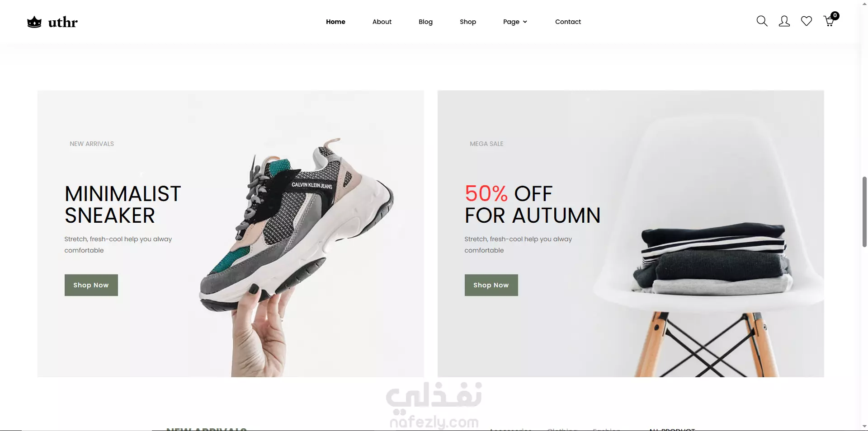Screen dimensions: 868x431
Task: Open the Contact page link
Action: (568, 22)
